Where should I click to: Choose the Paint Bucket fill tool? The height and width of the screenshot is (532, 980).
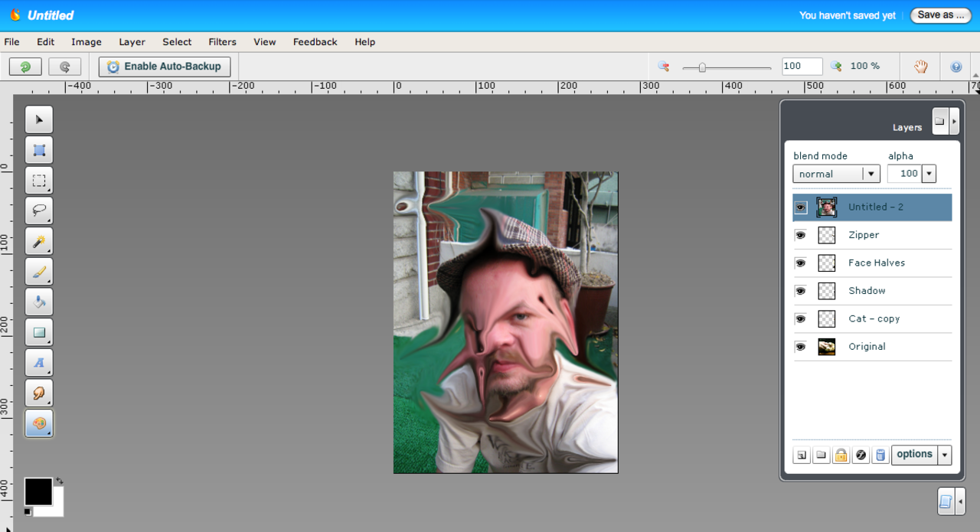coord(39,302)
